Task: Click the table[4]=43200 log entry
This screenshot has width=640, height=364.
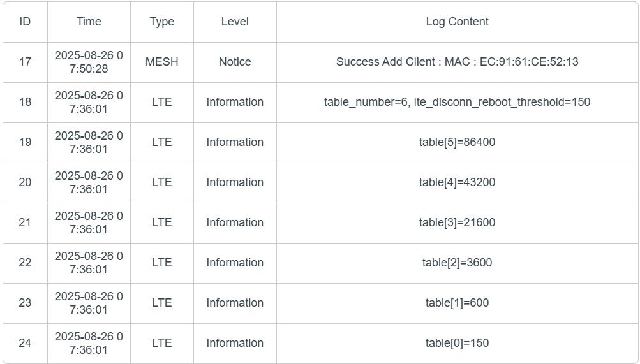Action: pos(457,182)
